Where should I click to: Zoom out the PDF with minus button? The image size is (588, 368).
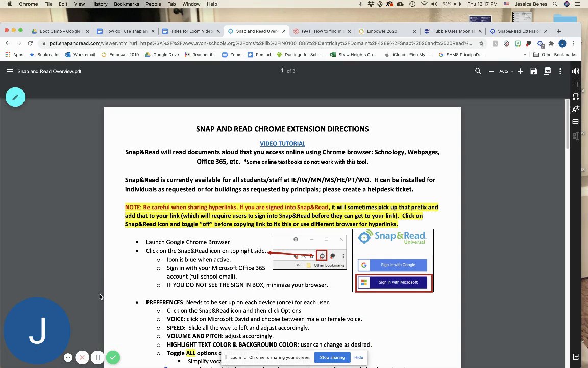492,71
